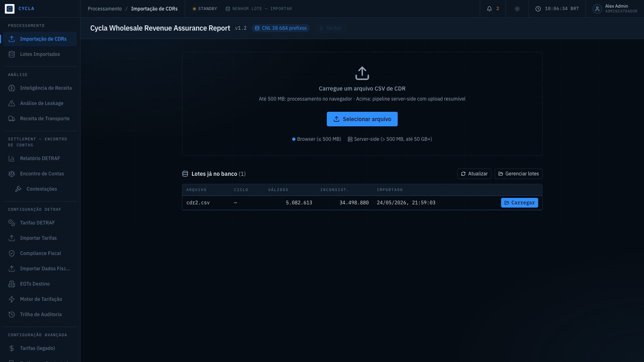644x362 pixels.
Task: Click the Tarifas DETRAF coins icon
Action: tap(12, 223)
